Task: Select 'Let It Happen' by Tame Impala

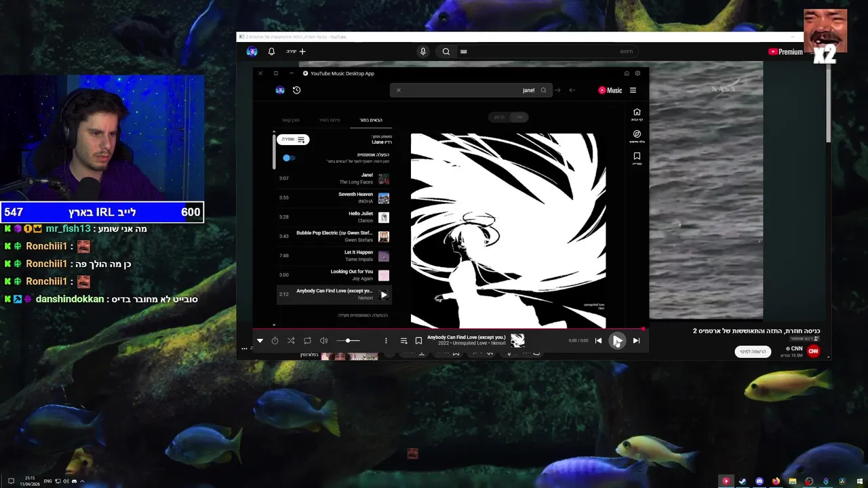Action: [332, 256]
